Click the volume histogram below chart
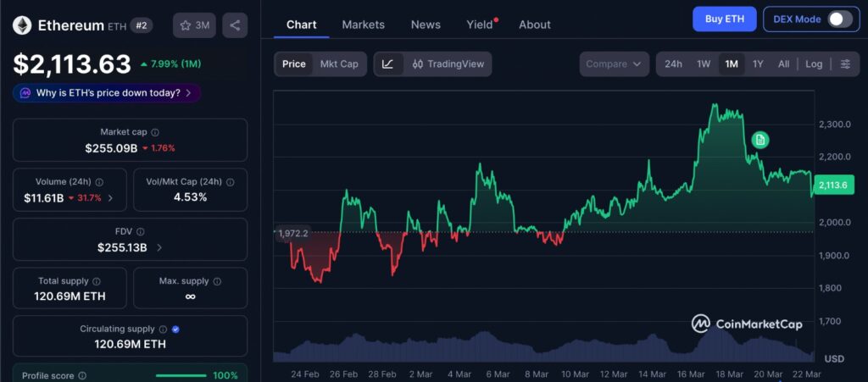Viewport: 868px width, 382px height. click(543, 346)
